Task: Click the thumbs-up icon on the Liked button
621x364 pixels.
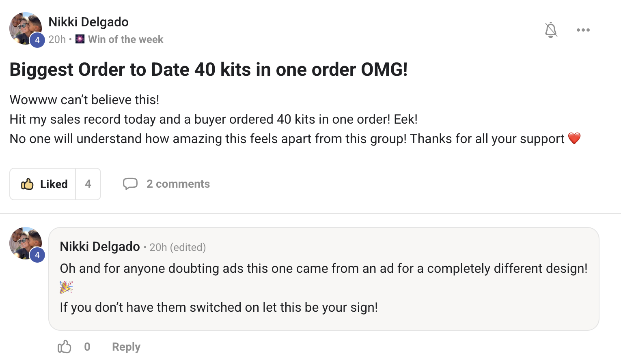Action: (x=27, y=184)
